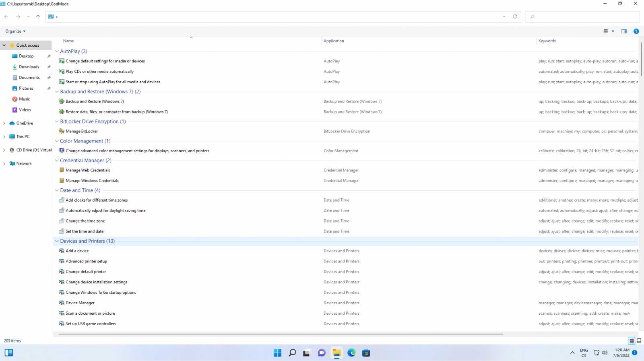Select Automatically adjust for daylight saving time
644x361 pixels.
(105, 210)
